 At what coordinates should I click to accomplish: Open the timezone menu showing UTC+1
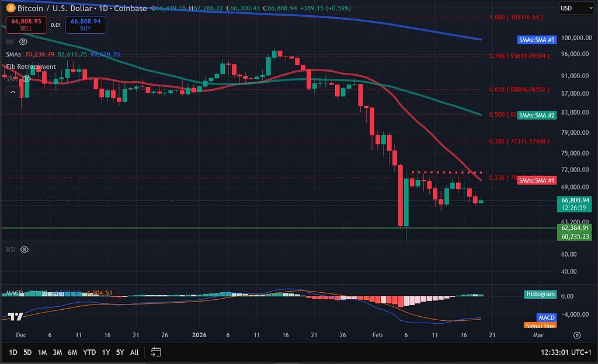[566, 352]
